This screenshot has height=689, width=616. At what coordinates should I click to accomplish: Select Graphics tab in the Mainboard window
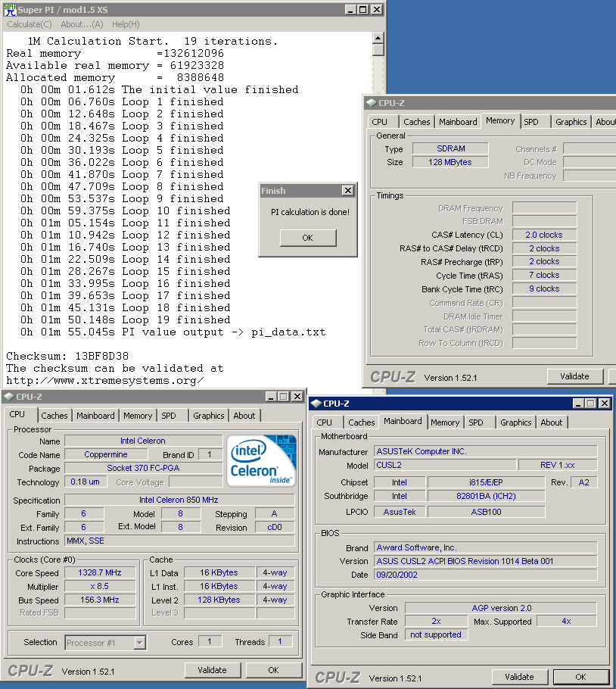pos(516,422)
